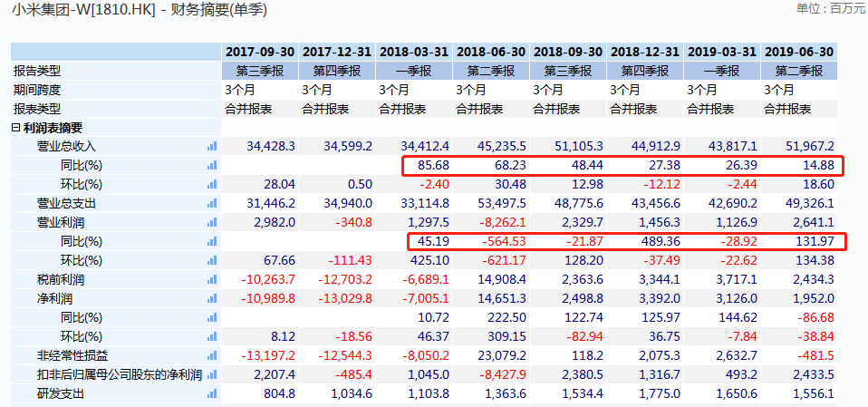Click revenue value 34,428.3
Viewport: 868px width, 407px height.
coord(271,147)
